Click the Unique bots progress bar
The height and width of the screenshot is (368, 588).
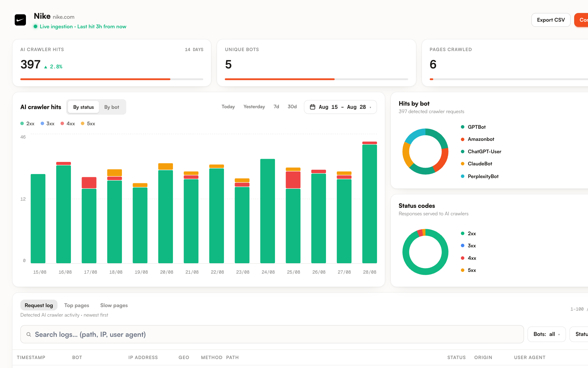pyautogui.click(x=316, y=79)
